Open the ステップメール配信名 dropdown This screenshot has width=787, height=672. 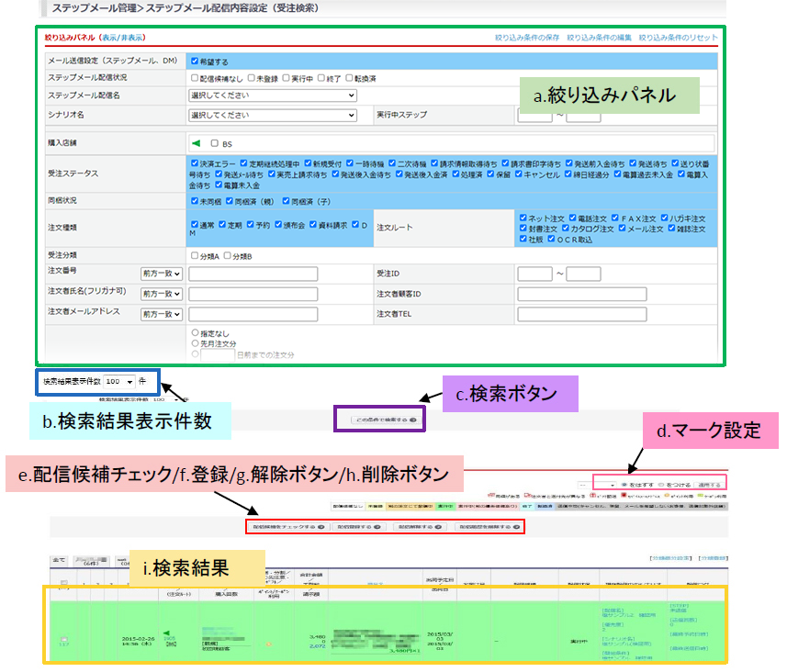click(x=272, y=95)
